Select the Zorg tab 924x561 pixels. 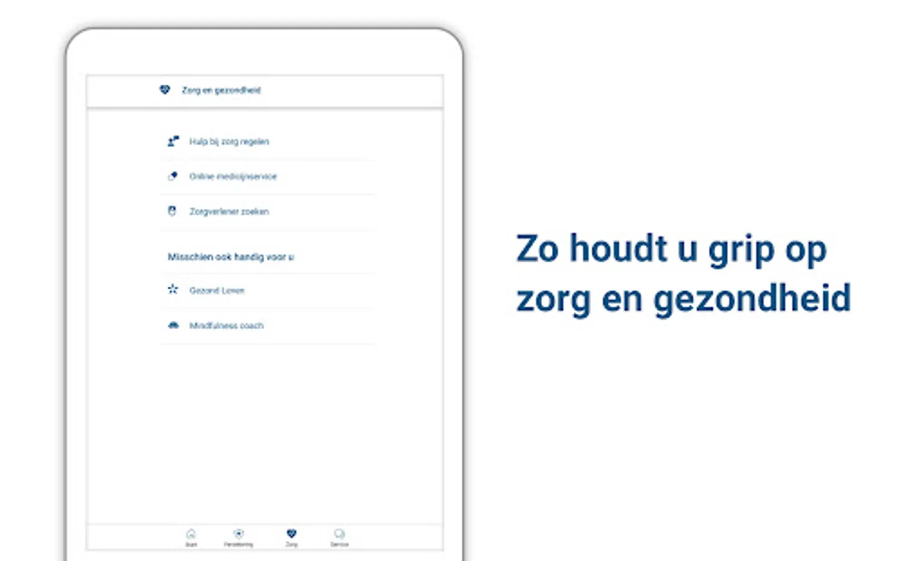point(291,537)
